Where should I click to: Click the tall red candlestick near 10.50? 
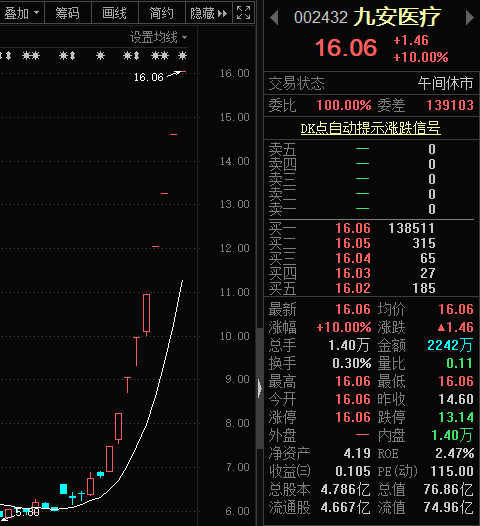click(146, 315)
